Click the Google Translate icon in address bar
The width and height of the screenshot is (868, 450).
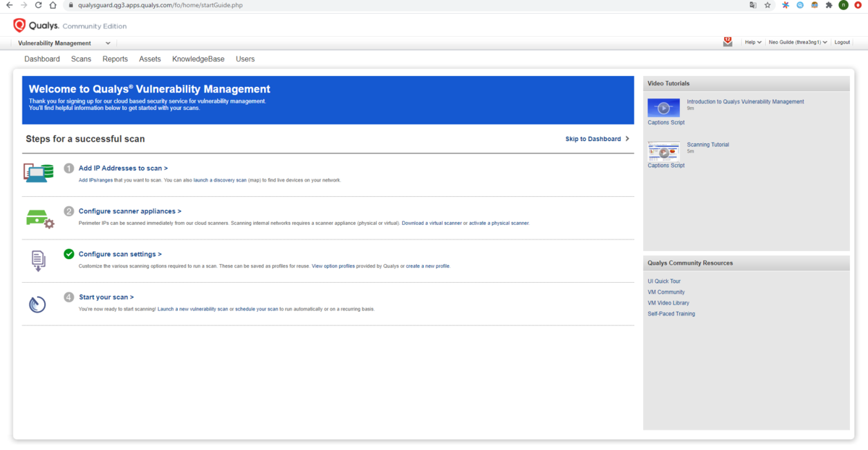point(752,5)
